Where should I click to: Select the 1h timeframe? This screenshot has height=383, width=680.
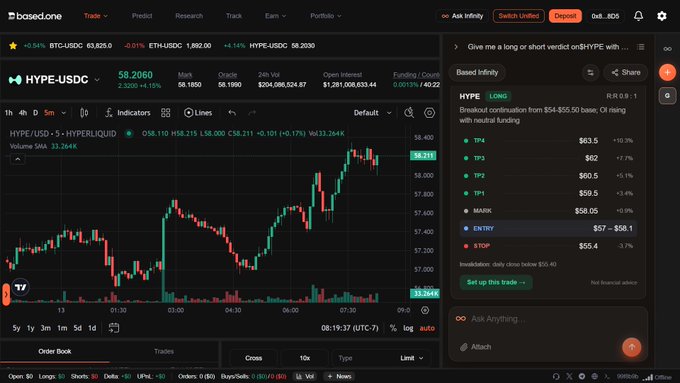[9, 113]
